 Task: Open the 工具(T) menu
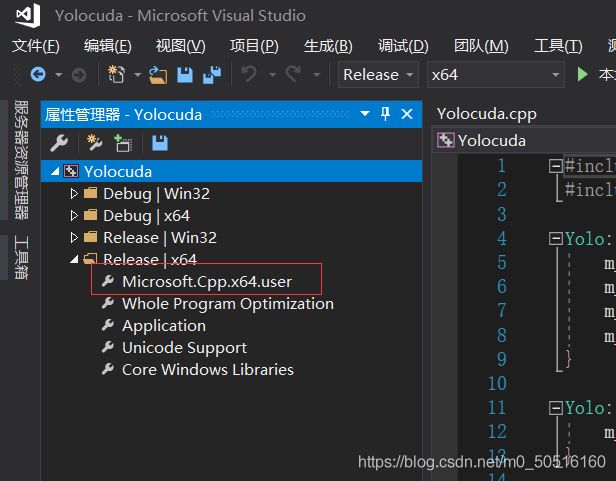point(558,46)
